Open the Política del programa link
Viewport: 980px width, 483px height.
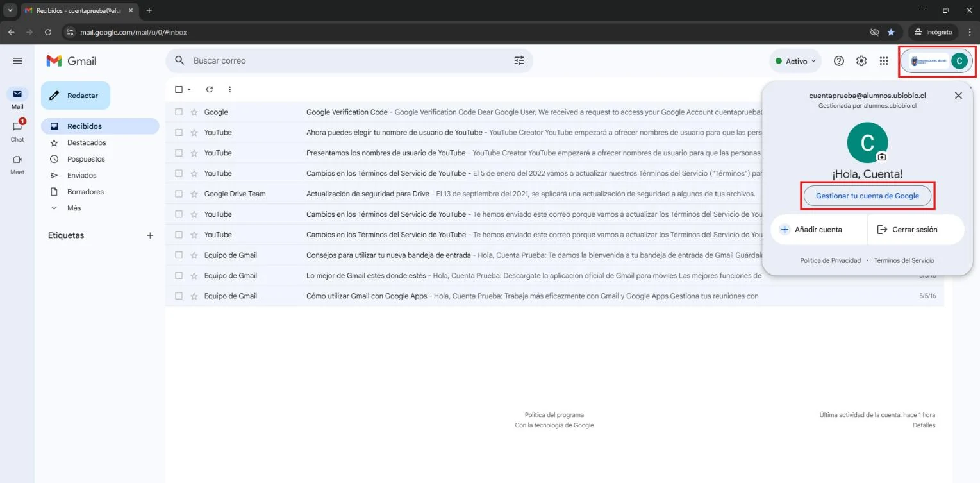coord(554,415)
